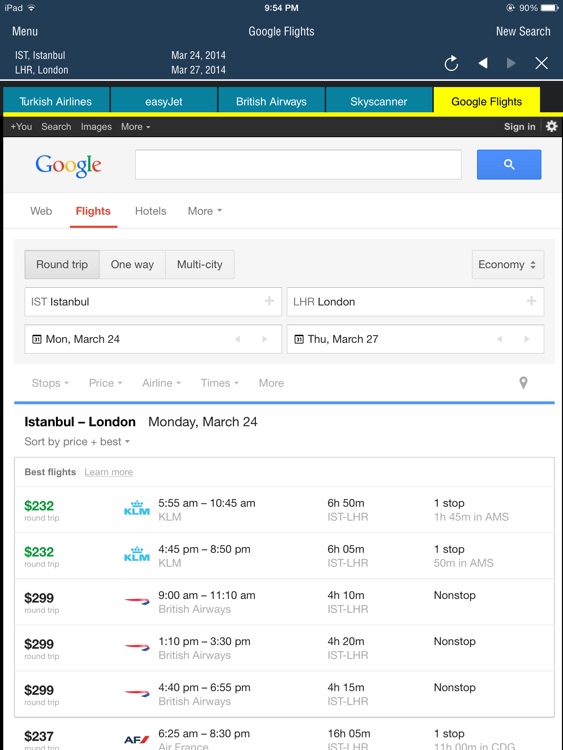Tap the Wi-Fi icon in the status bar
563x750 pixels.
click(x=32, y=8)
